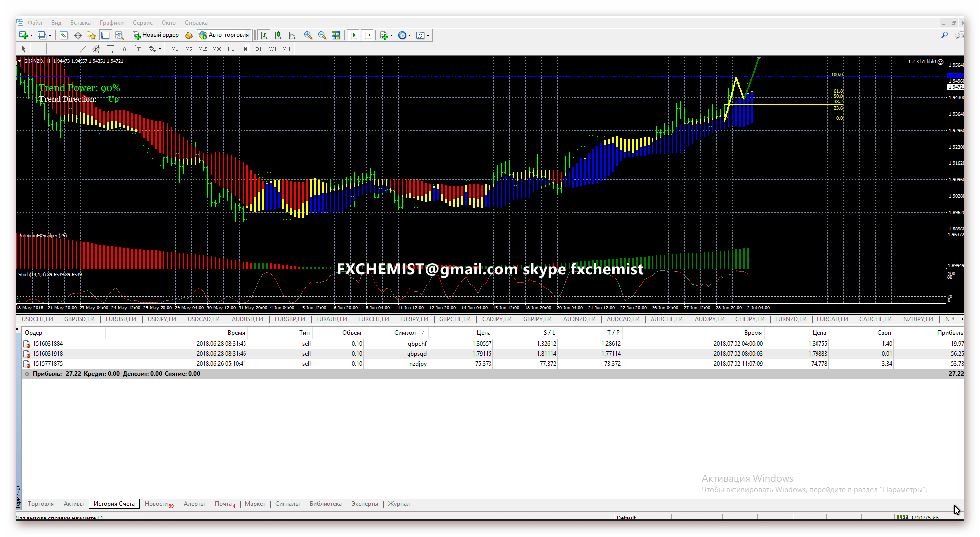The height and width of the screenshot is (537, 980).
Task: Toggle chart shift
Action: tap(367, 35)
